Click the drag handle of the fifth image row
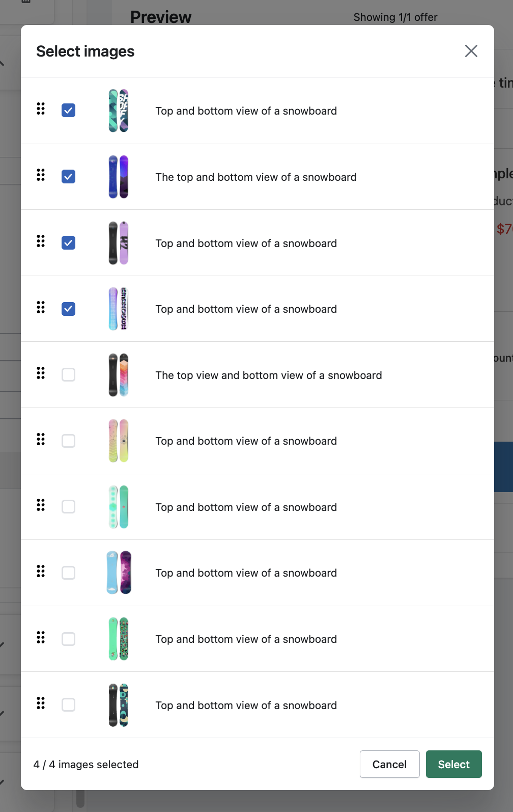 41,373
